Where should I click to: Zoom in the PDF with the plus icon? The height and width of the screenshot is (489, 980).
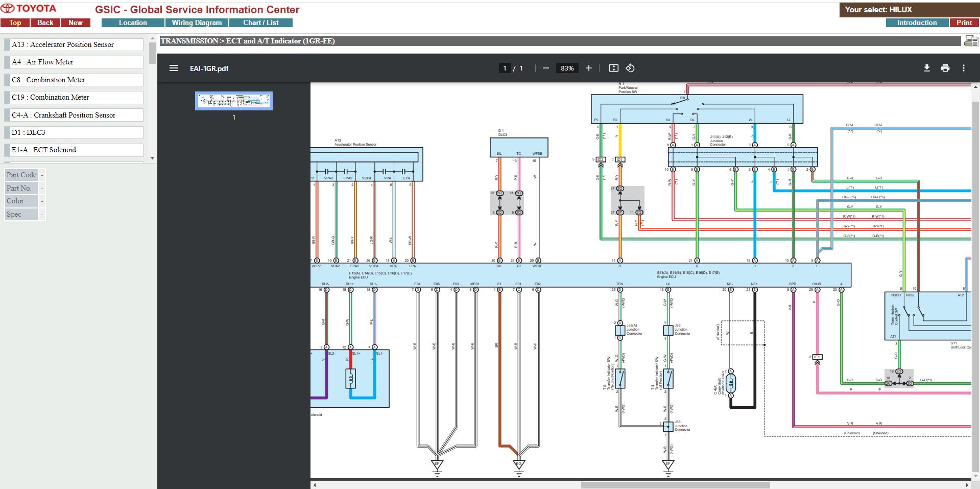[589, 68]
